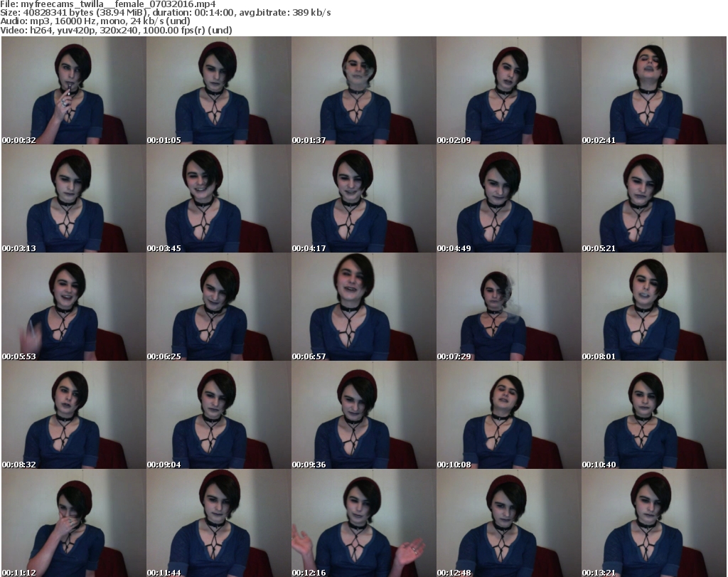Select the thumbnail stamped 00:02:09
The height and width of the screenshot is (577, 728).
509,90
